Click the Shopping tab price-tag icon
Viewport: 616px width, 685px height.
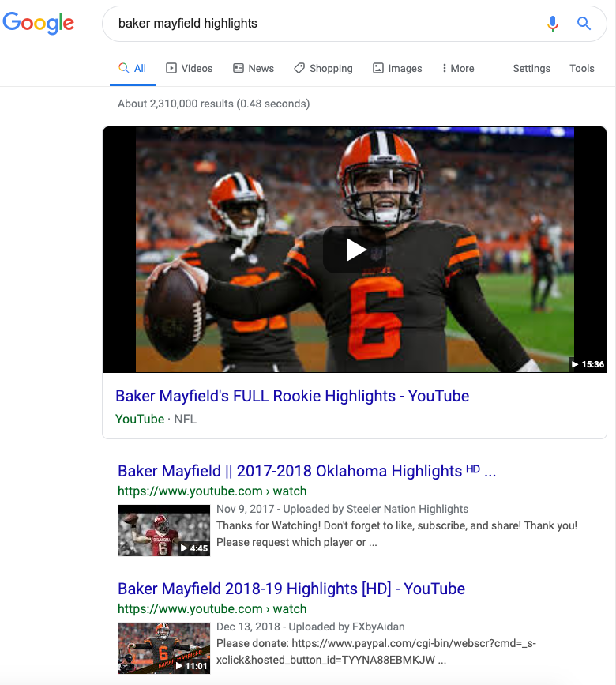[x=299, y=68]
